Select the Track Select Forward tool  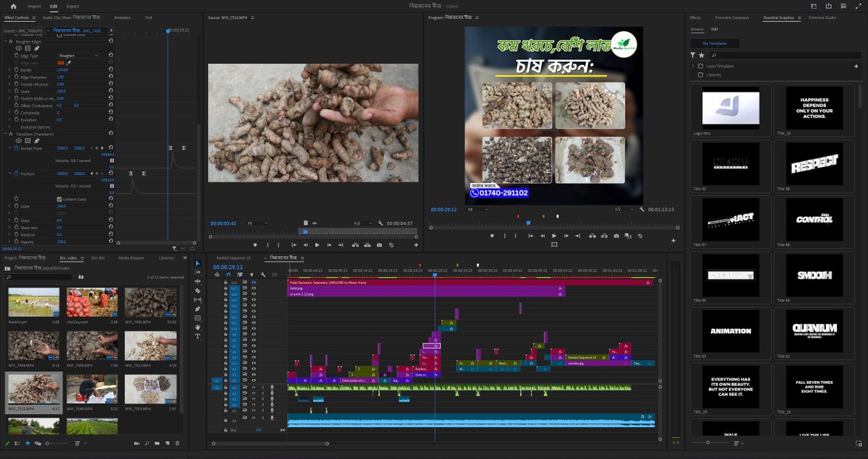click(197, 272)
